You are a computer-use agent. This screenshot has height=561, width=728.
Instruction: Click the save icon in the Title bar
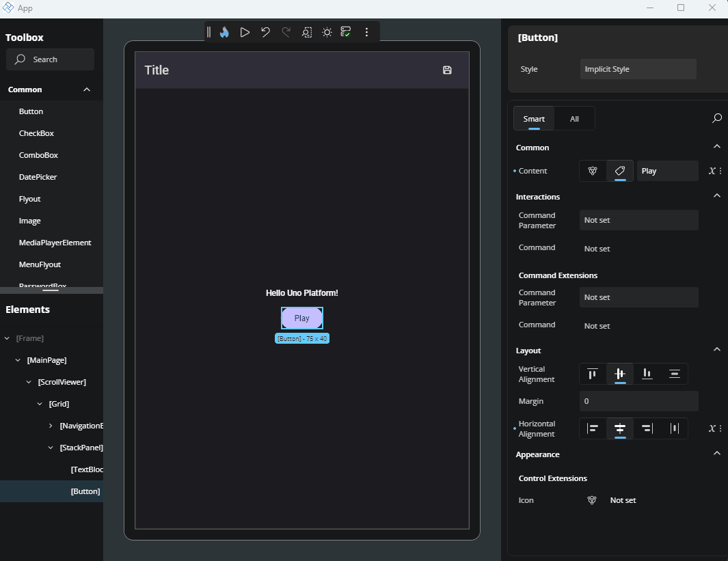pos(447,70)
